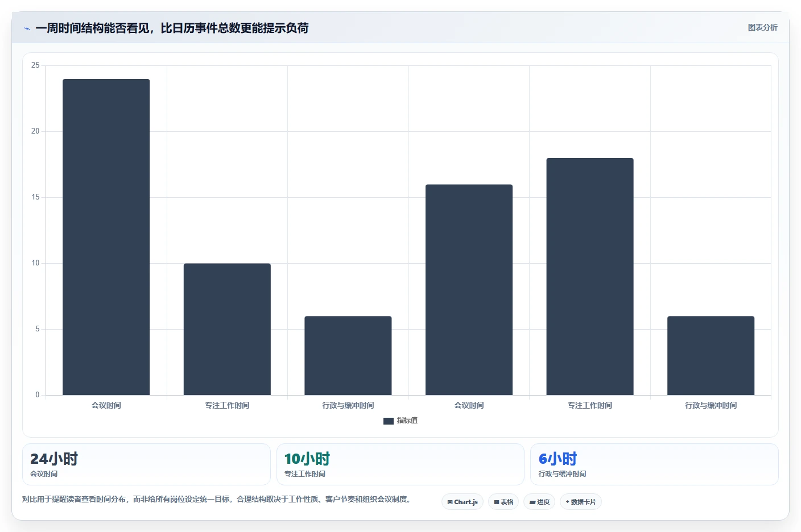Click the bar with value 18

(x=590, y=276)
